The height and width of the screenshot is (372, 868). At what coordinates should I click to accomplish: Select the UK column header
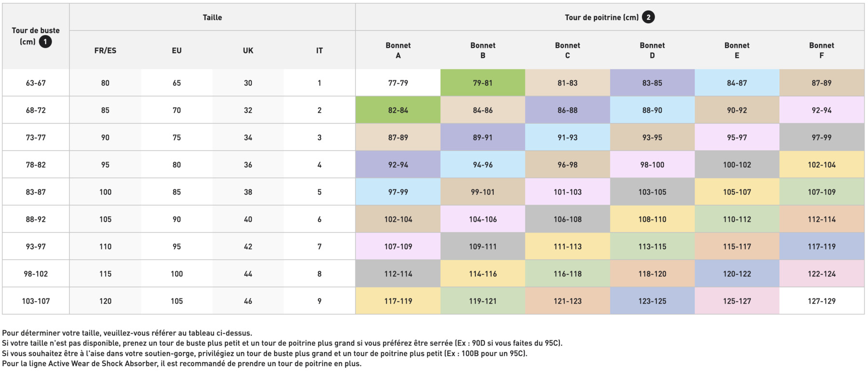click(248, 51)
